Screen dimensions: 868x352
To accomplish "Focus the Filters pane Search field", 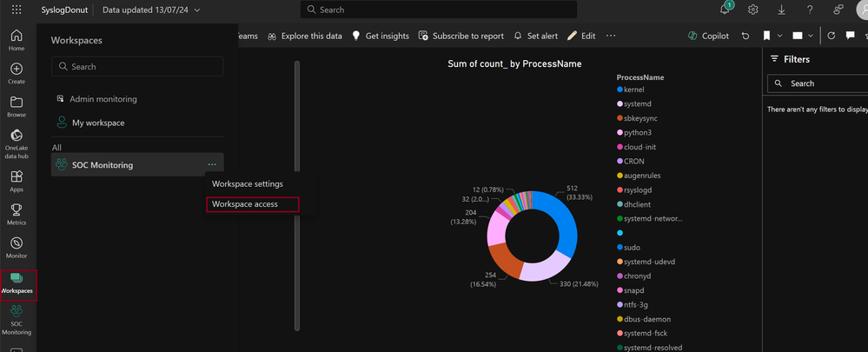I will pyautogui.click(x=818, y=83).
